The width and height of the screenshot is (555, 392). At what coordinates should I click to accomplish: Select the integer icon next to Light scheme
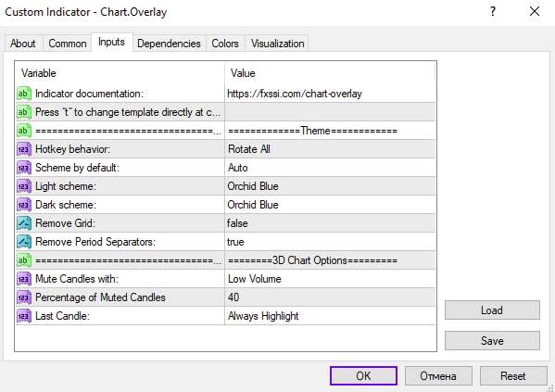click(x=24, y=186)
